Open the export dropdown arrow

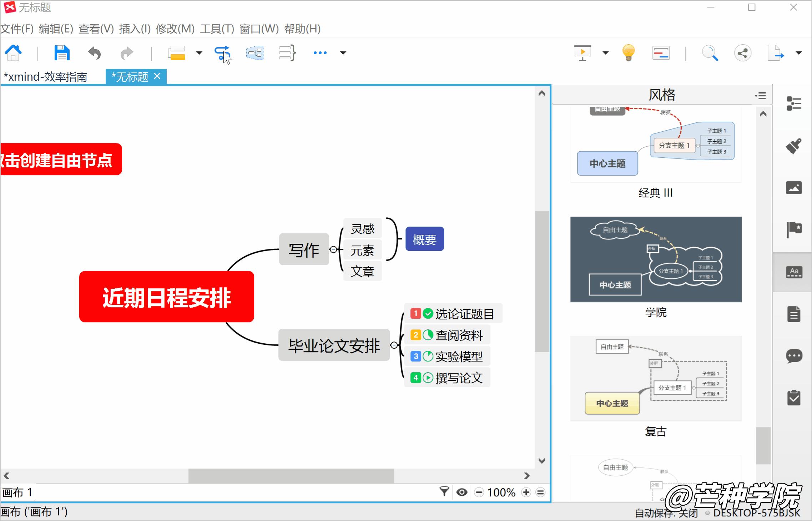tap(799, 53)
